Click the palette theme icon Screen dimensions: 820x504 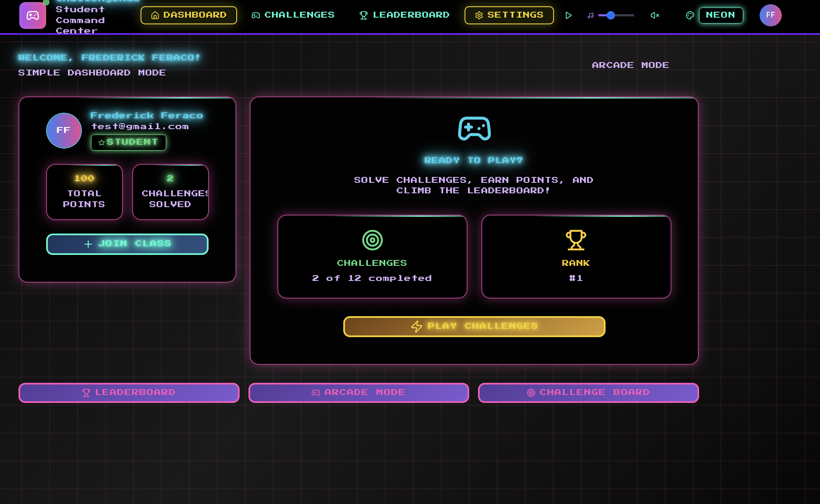coord(690,16)
